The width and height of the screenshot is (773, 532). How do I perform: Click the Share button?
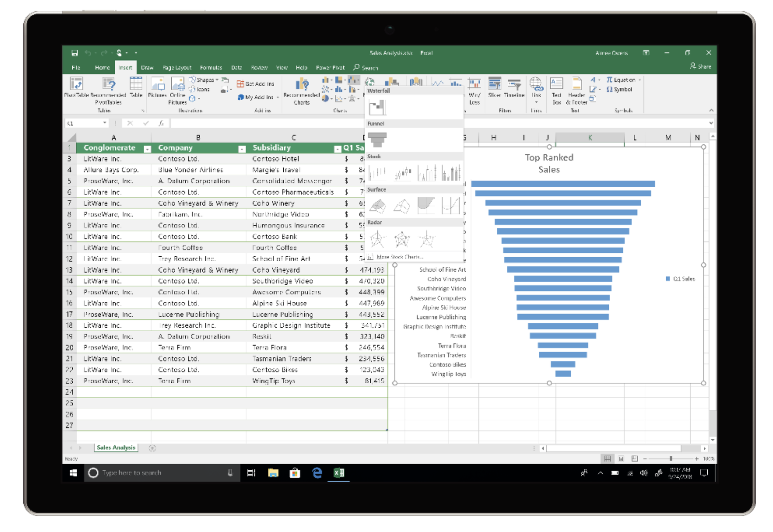[701, 66]
